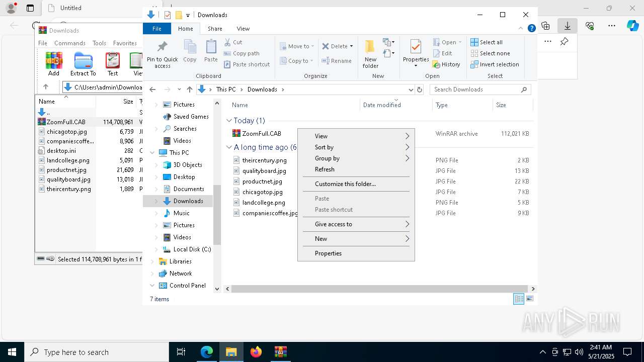The width and height of the screenshot is (644, 362).
Task: Click Extract To icon in WinRAR
Action: tap(83, 64)
